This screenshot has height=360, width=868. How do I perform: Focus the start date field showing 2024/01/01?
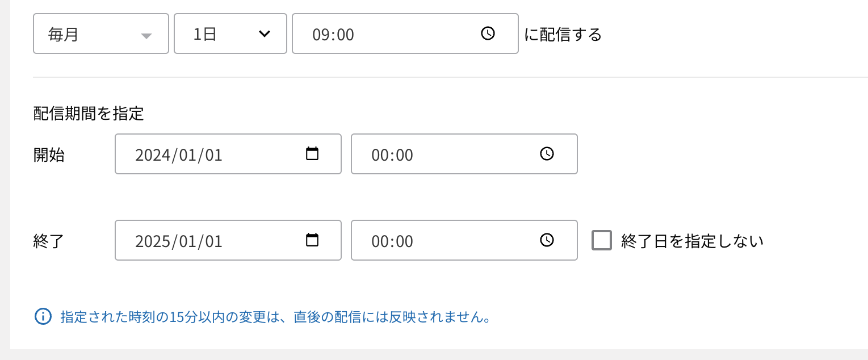(204, 154)
